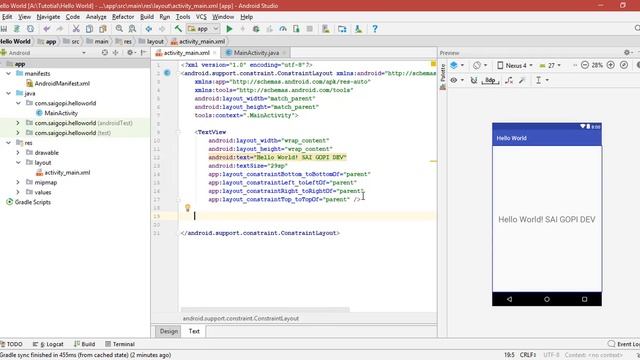Expand the mipmap folder
The image size is (640, 360).
point(18,182)
